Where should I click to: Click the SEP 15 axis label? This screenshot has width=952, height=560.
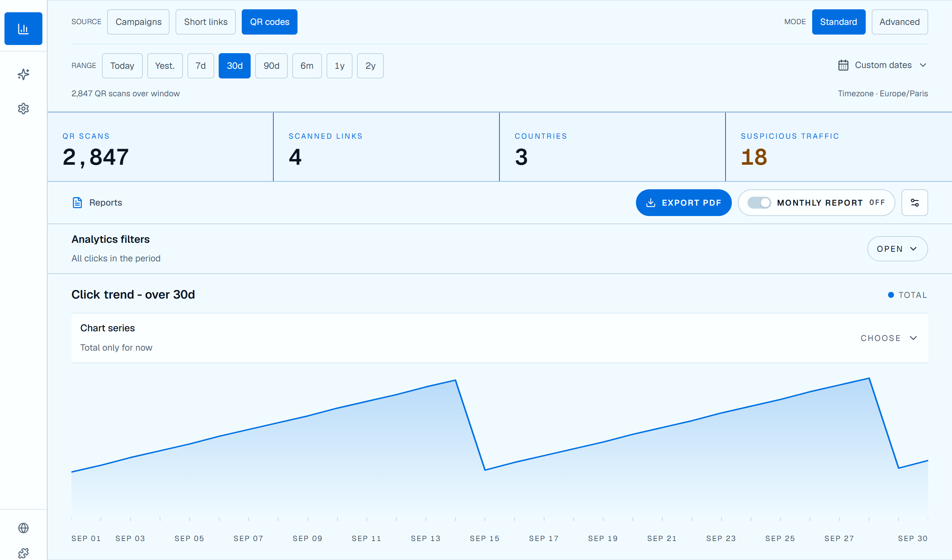[x=485, y=538]
